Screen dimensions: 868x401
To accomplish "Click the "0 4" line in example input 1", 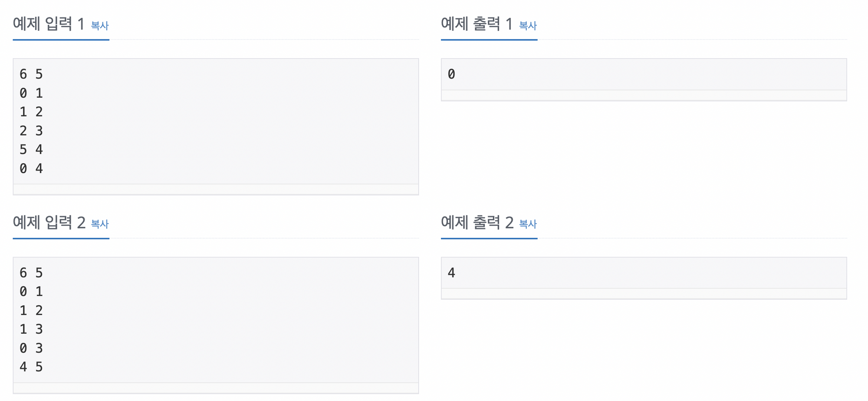I will pos(31,168).
